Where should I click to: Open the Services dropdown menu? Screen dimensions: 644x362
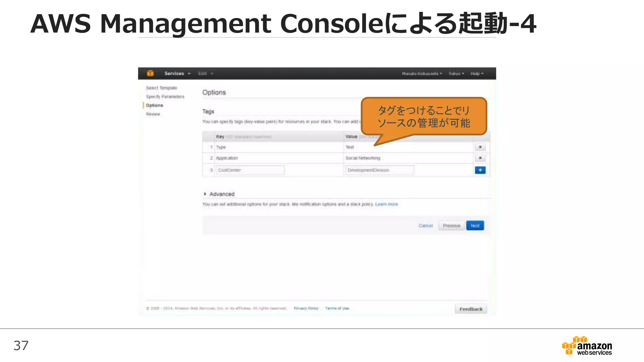coord(177,74)
